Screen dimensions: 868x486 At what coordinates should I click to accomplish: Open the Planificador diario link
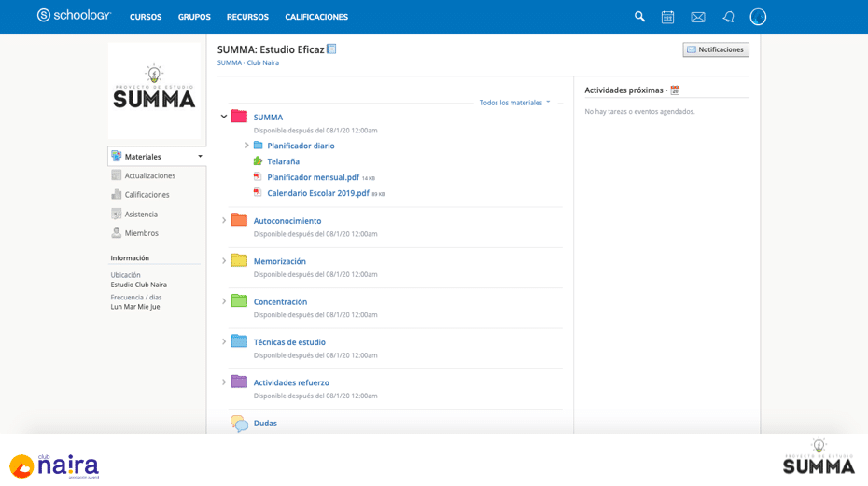tap(301, 146)
